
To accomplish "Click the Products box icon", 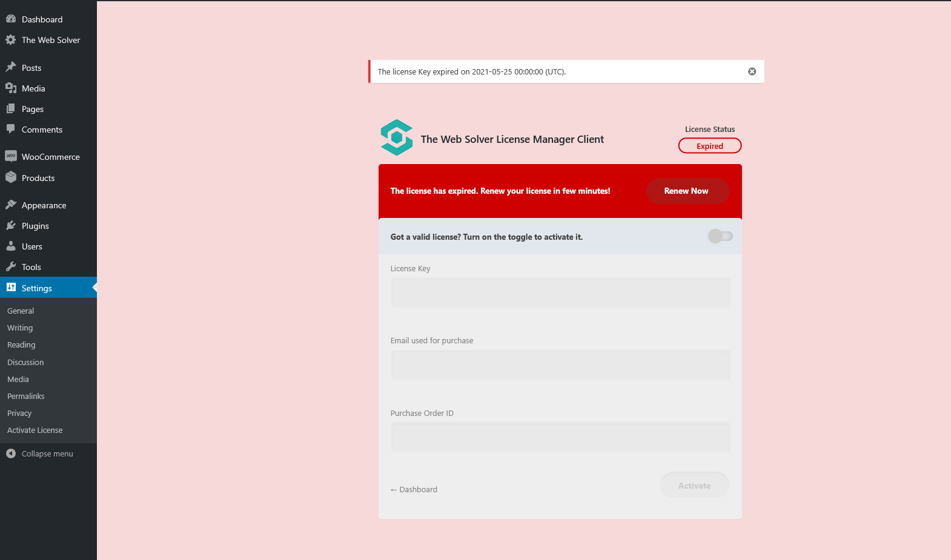I will 11,177.
